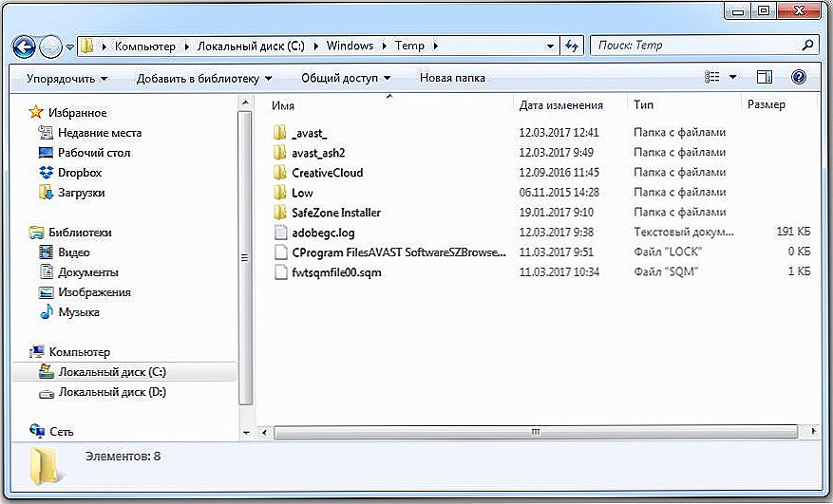Viewport: 833px width, 504px height.
Task: Sort by the Имя column header
Action: 283,105
